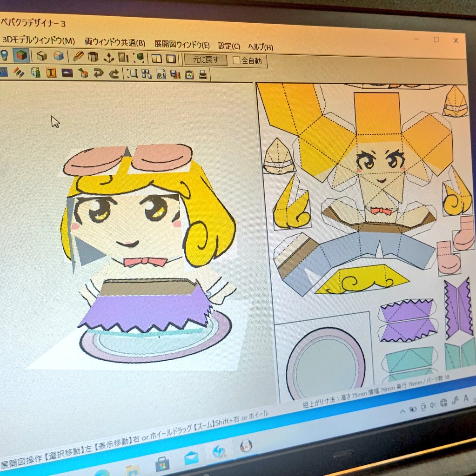Click the anchor orientation icon
This screenshot has width=476, height=476.
[109, 57]
